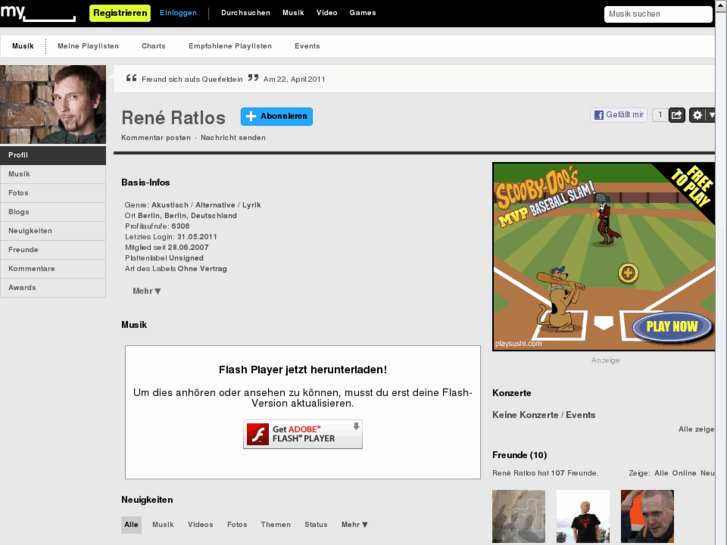The width and height of the screenshot is (727, 545).
Task: Filter Neuigkeiten by Themen
Action: click(276, 525)
